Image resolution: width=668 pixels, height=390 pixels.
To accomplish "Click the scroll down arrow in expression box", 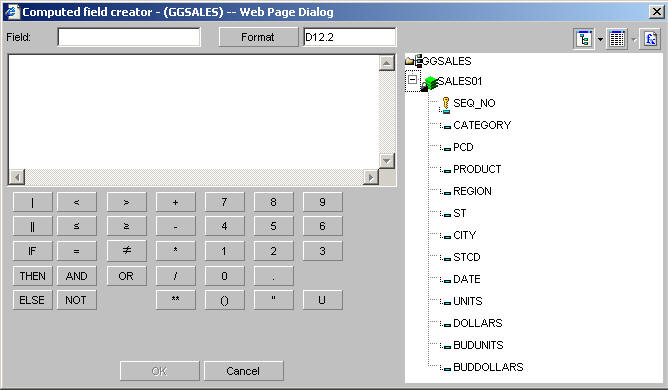I will pos(386,161).
